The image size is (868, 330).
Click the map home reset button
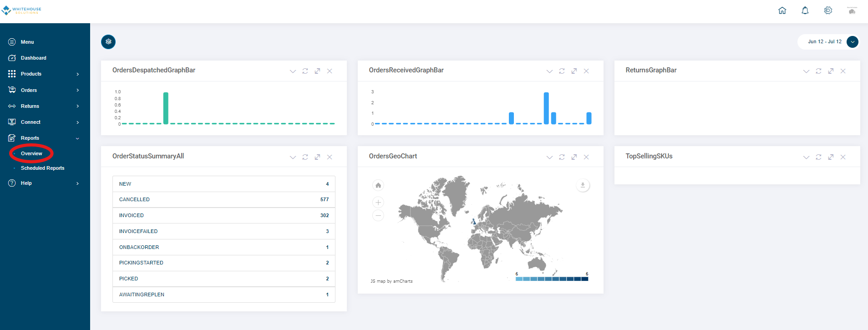point(378,185)
